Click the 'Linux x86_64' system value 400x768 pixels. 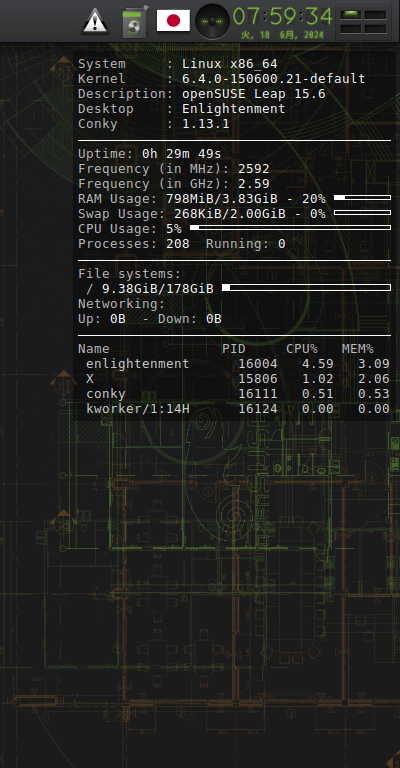point(230,64)
